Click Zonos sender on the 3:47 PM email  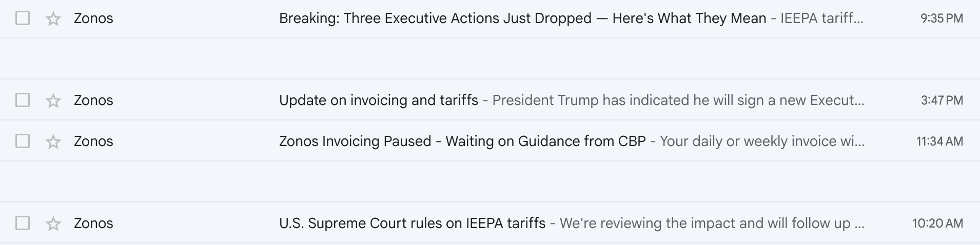[93, 100]
